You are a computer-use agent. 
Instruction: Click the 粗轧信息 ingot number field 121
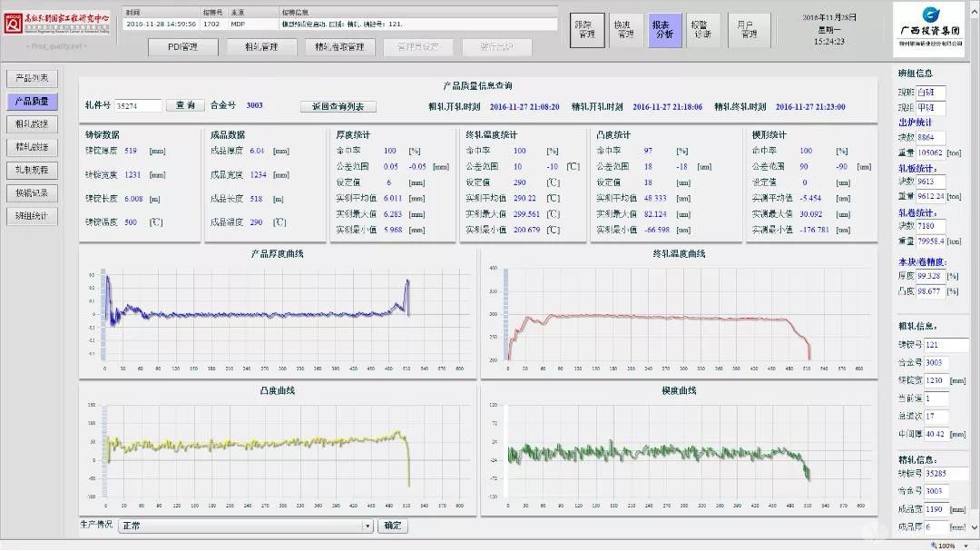946,345
